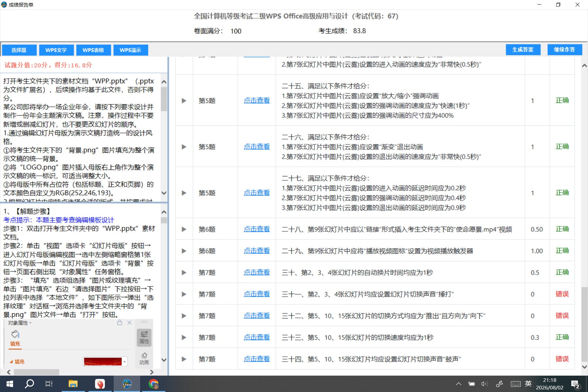
Task: Select the WPS演示 tab
Action: [130, 50]
